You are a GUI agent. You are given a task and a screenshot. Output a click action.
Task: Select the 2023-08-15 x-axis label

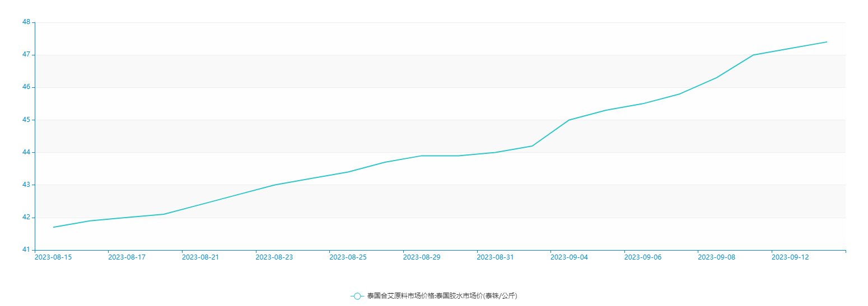53,257
